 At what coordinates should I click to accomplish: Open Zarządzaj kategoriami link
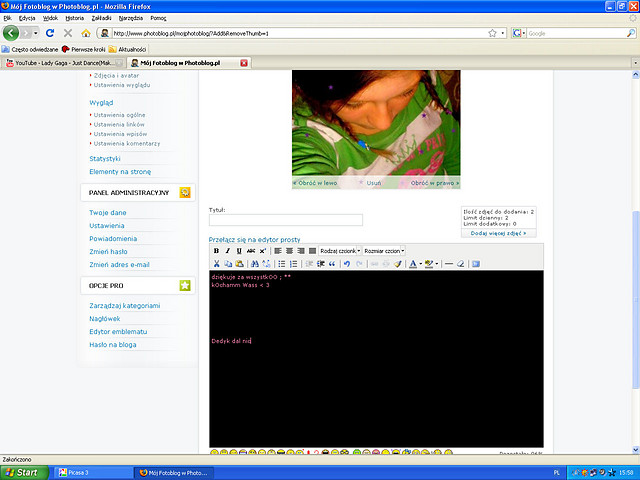pos(124,305)
